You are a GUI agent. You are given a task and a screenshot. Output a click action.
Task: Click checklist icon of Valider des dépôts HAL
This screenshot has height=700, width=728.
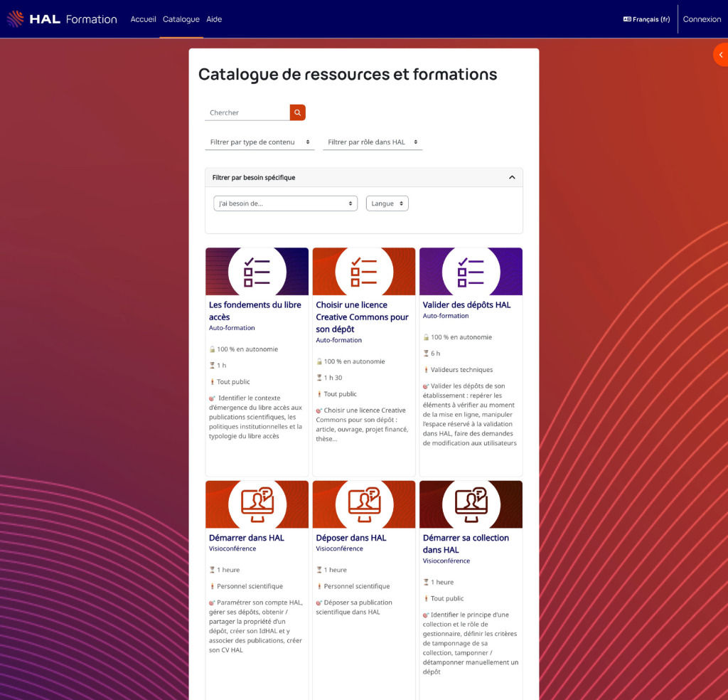471,271
